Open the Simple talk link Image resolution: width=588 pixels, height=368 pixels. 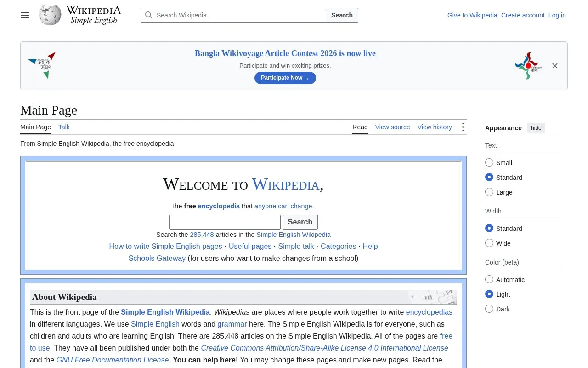pos(296,246)
